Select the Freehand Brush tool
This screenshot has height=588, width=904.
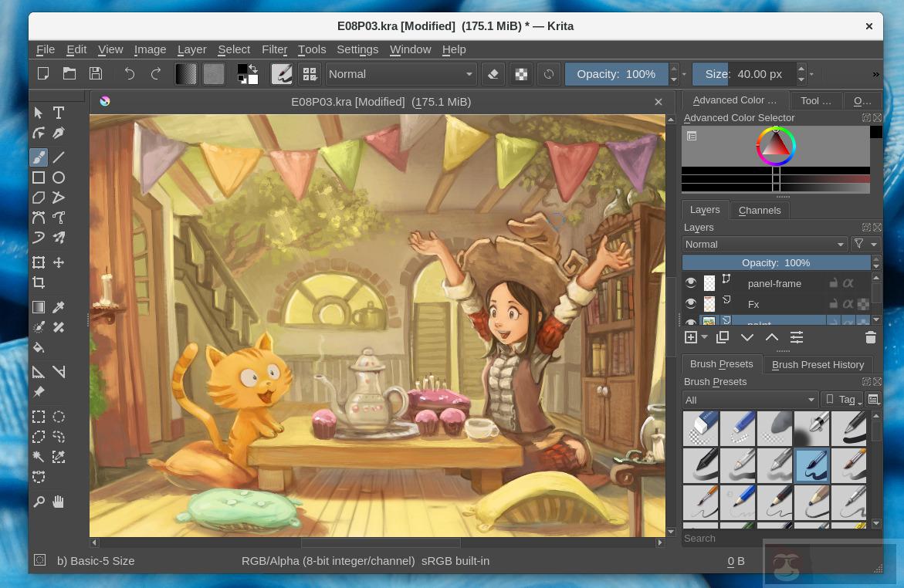39,157
